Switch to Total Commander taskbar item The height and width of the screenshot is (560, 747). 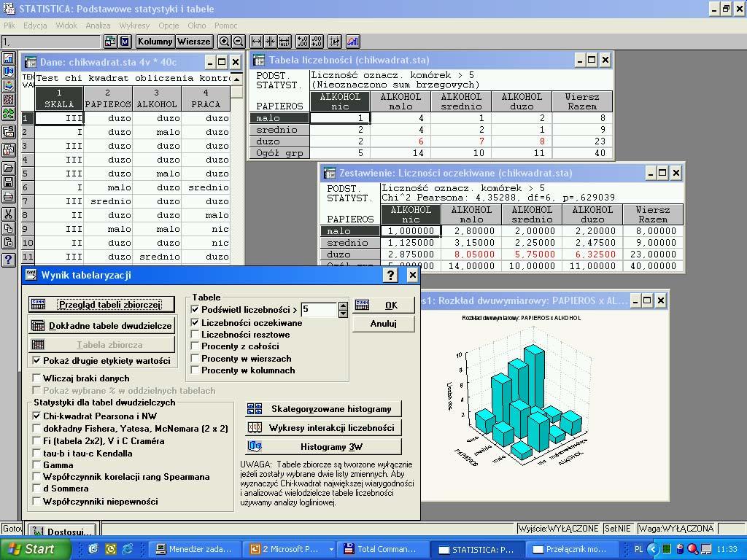[x=381, y=549]
